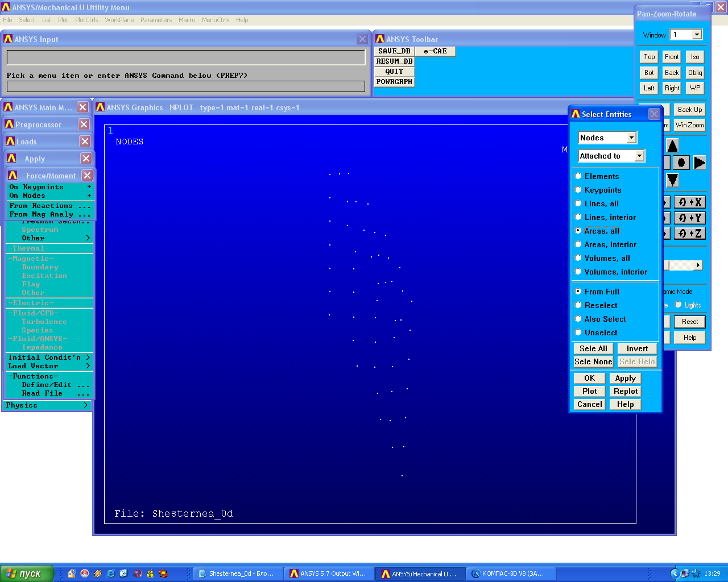Rotate model about +Y axis
Viewport: 728px width, 582px height.
690,218
